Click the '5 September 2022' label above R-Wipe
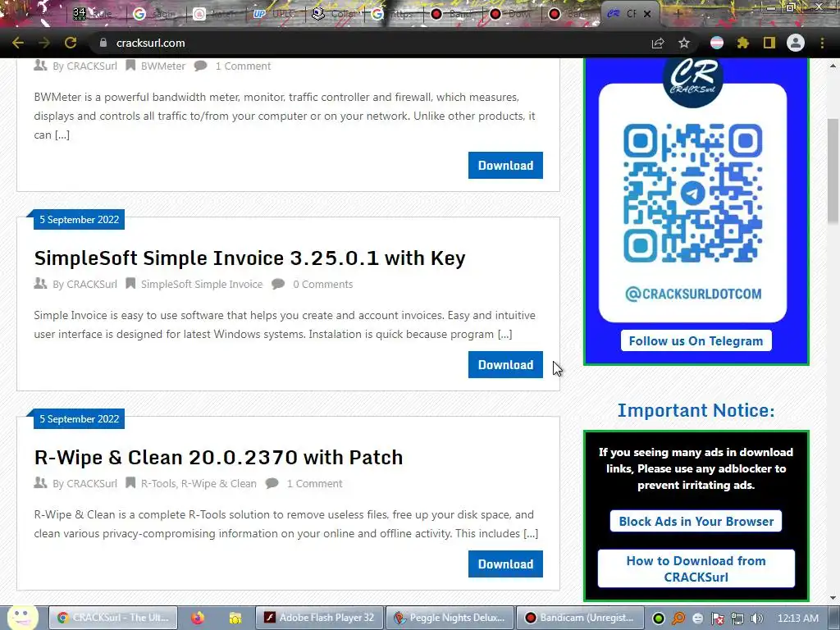Screen dimensions: 840x630 click(x=80, y=419)
